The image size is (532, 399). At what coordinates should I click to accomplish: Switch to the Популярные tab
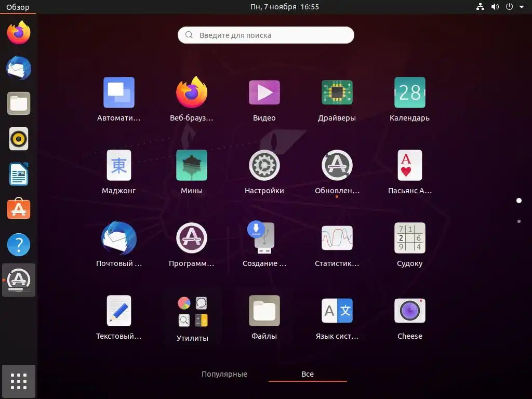[224, 374]
